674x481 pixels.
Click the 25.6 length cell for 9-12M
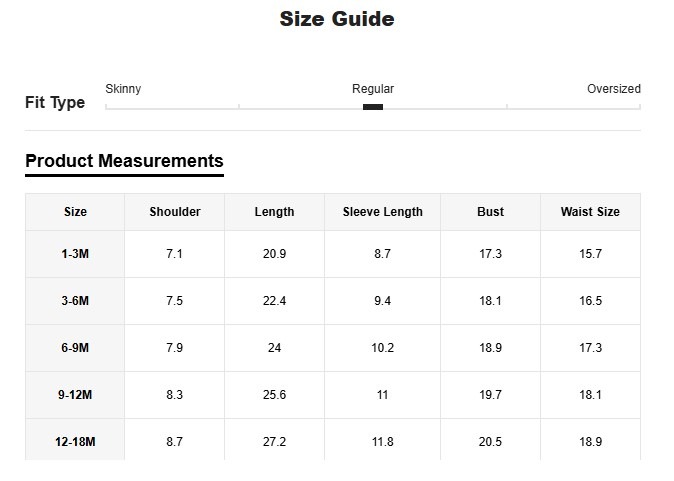pyautogui.click(x=274, y=395)
